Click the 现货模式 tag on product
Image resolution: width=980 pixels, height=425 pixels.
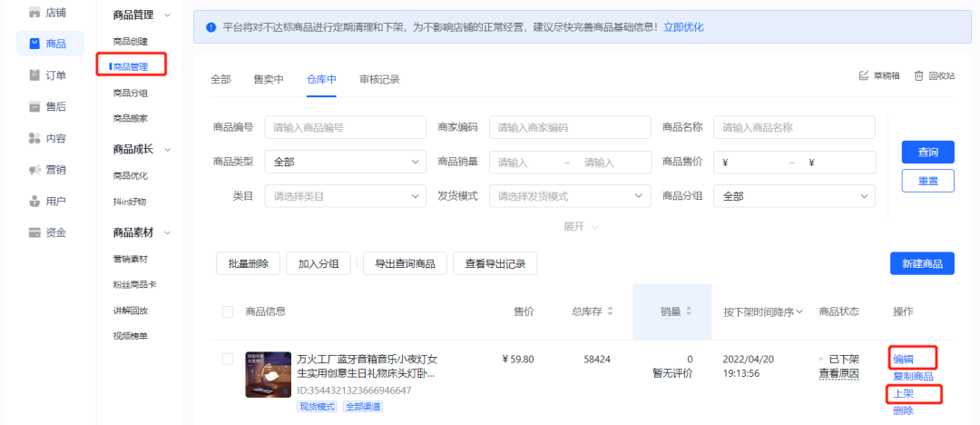(317, 407)
